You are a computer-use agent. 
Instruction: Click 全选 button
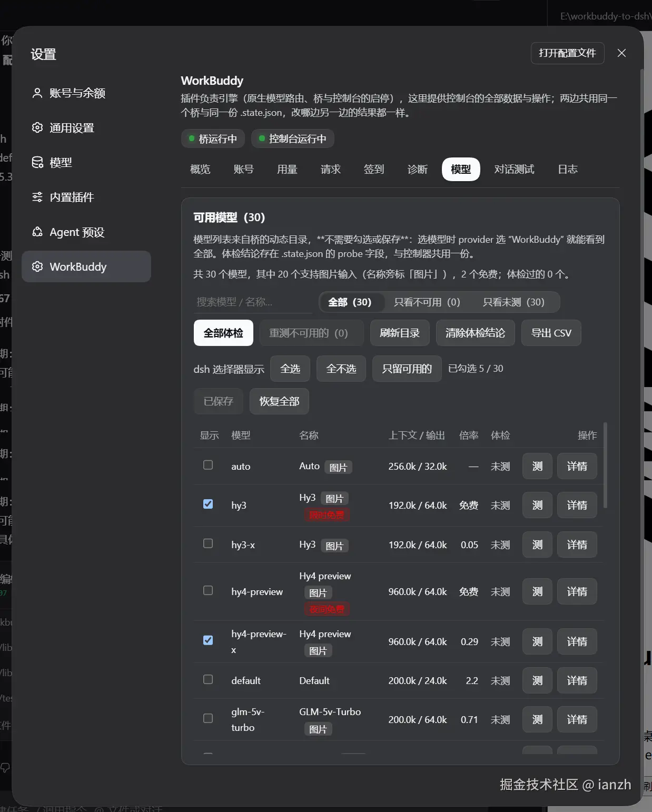tap(290, 369)
